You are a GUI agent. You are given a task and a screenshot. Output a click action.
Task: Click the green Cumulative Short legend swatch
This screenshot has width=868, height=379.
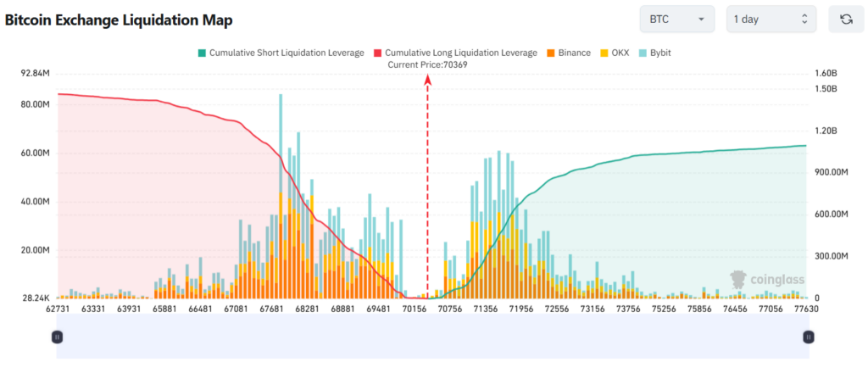201,53
